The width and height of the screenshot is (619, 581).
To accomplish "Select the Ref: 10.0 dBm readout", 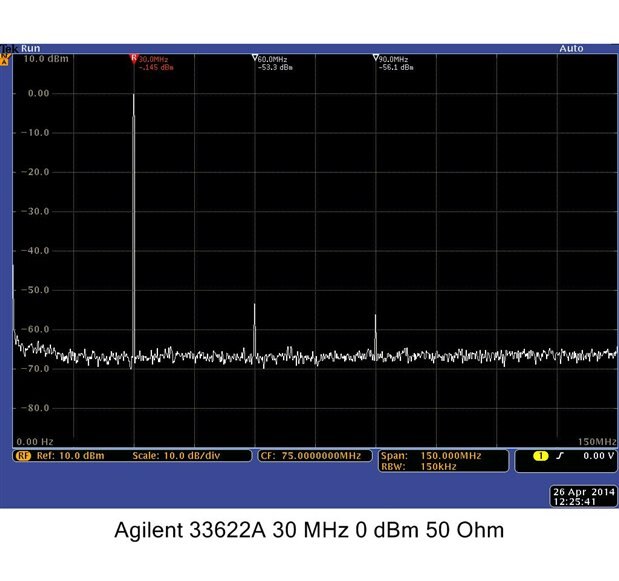I will (x=70, y=456).
